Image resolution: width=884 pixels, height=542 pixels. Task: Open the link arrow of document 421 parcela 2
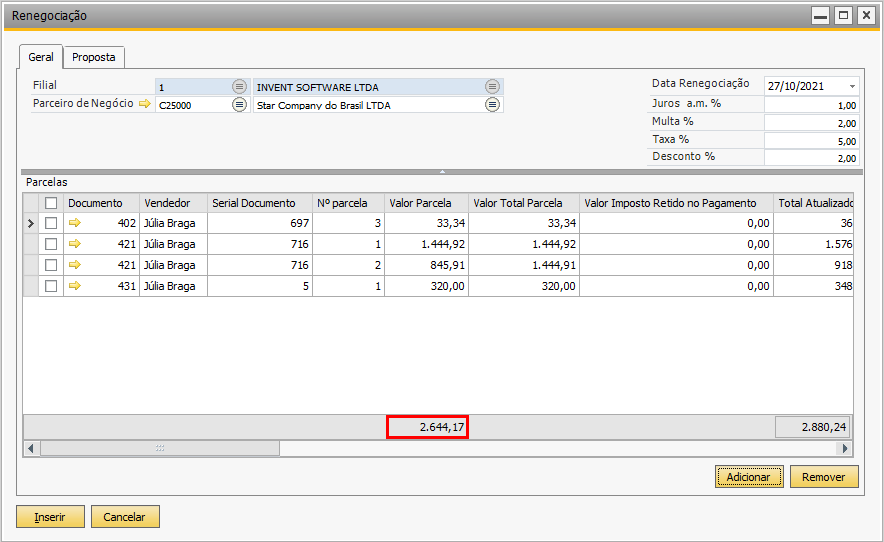tap(75, 265)
